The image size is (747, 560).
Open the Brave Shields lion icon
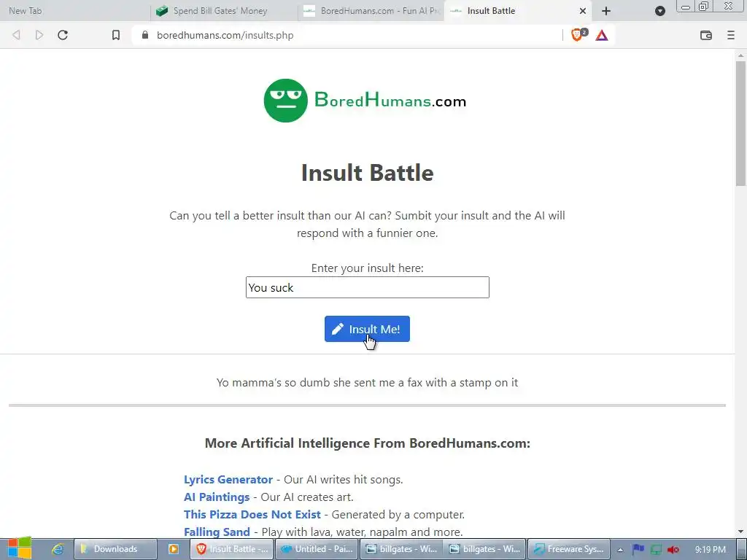point(577,35)
